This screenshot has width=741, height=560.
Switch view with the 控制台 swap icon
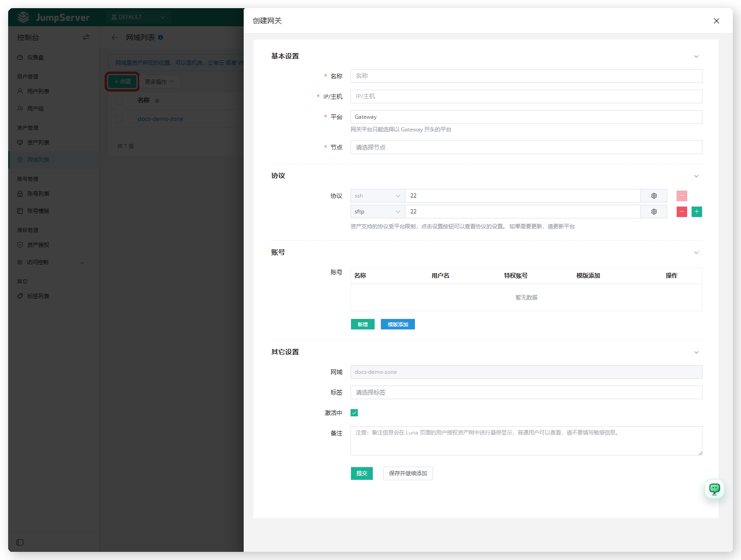tap(86, 37)
